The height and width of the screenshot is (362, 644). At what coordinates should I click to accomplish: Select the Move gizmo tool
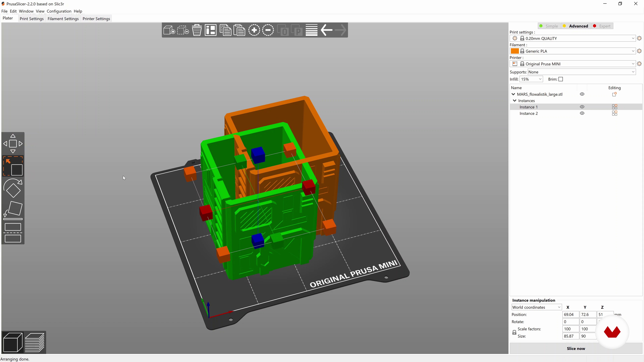[x=13, y=144]
